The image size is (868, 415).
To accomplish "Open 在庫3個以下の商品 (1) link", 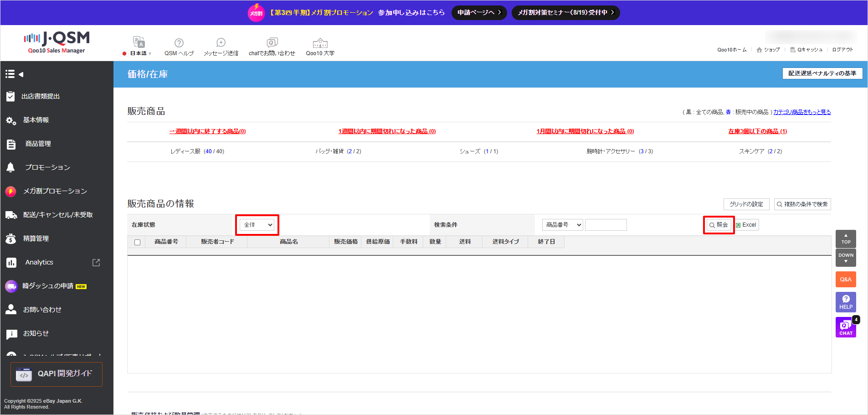I will click(757, 131).
